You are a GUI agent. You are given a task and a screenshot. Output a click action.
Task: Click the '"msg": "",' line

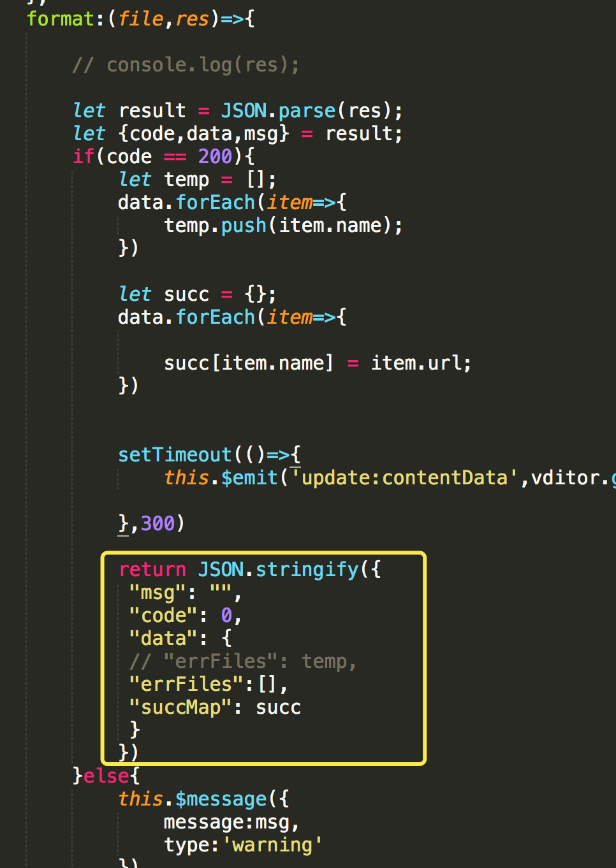(x=185, y=593)
